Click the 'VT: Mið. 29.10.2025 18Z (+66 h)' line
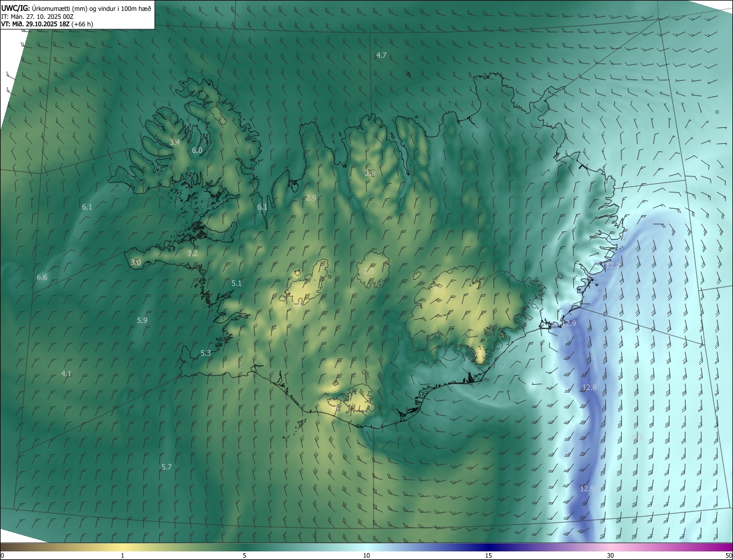 47,24
